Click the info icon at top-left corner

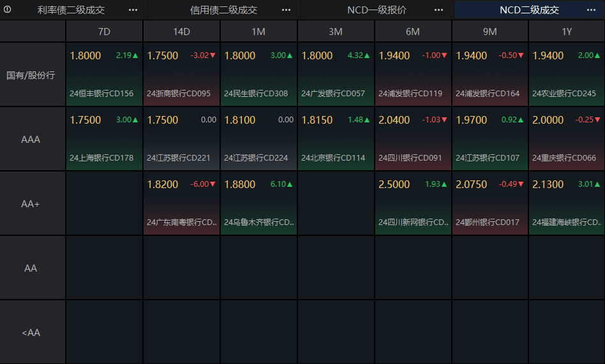point(7,10)
